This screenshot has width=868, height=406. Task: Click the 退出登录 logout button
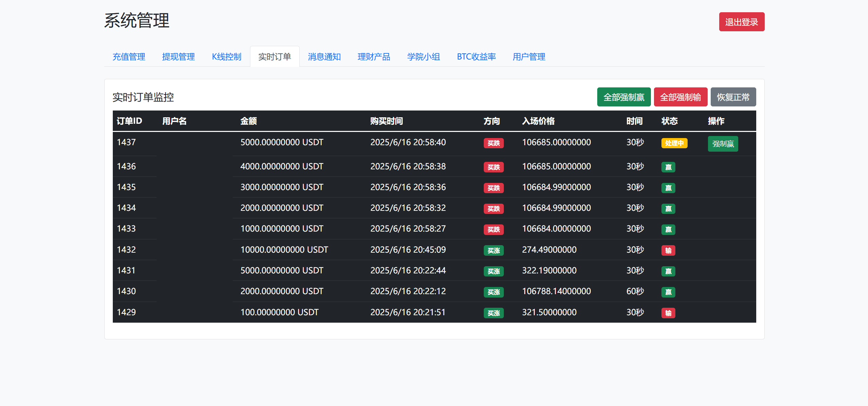(x=742, y=21)
